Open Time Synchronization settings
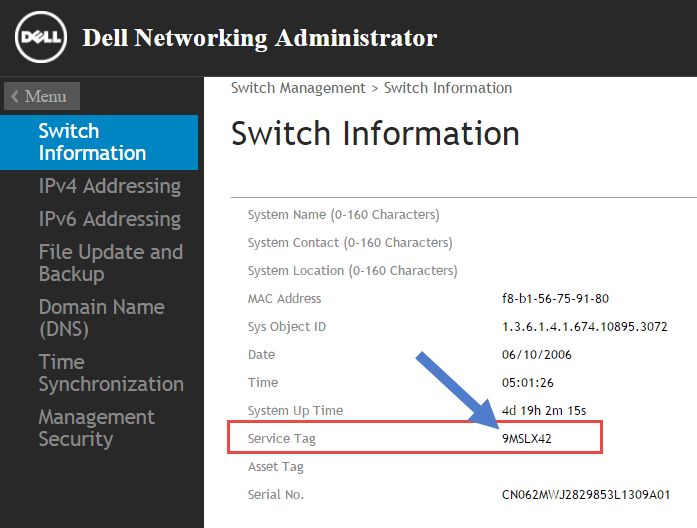Screen dimensions: 697x528 pyautogui.click(x=111, y=373)
